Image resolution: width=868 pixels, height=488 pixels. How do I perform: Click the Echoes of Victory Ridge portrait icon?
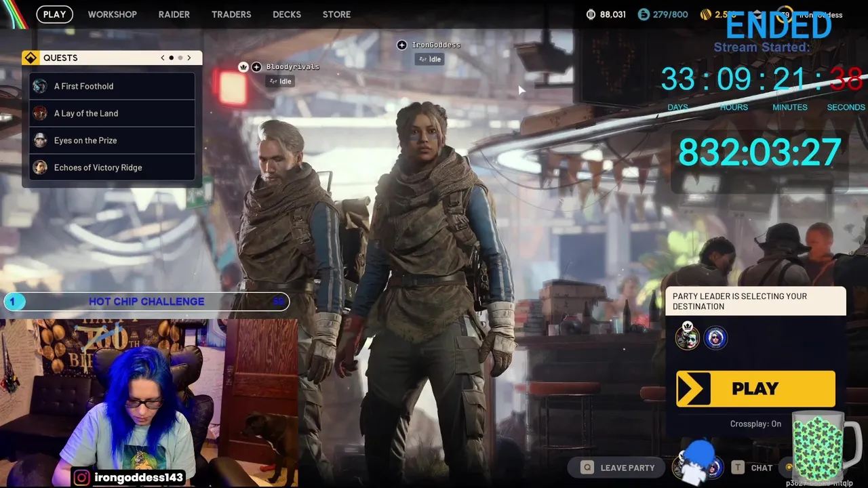tap(41, 167)
